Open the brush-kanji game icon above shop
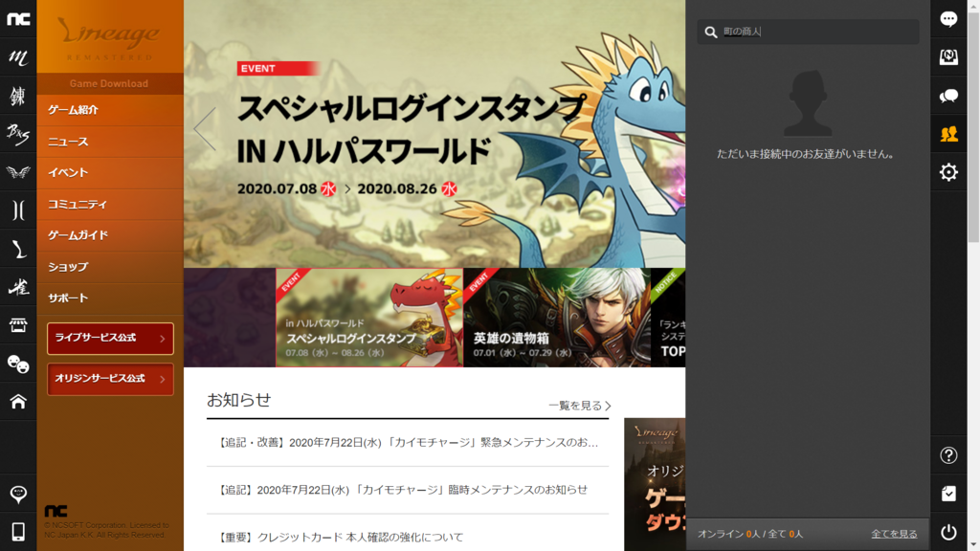This screenshot has height=551, width=980. click(x=18, y=287)
